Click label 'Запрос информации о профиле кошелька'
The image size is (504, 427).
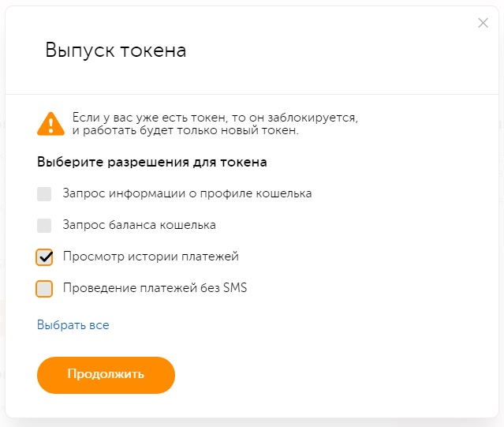187,193
